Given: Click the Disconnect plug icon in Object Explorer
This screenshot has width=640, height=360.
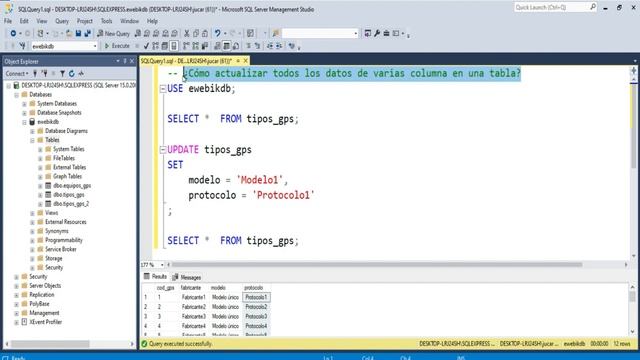Looking at the screenshot, I should 44,73.
